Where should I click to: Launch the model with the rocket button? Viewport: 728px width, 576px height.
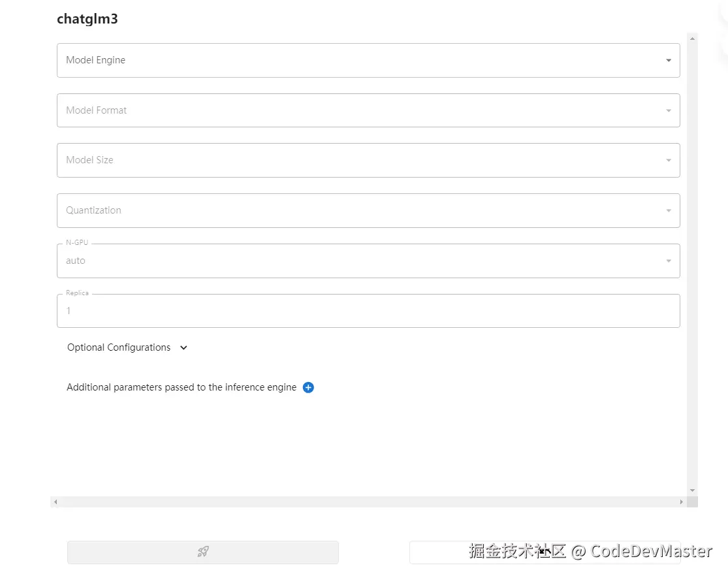tap(203, 552)
